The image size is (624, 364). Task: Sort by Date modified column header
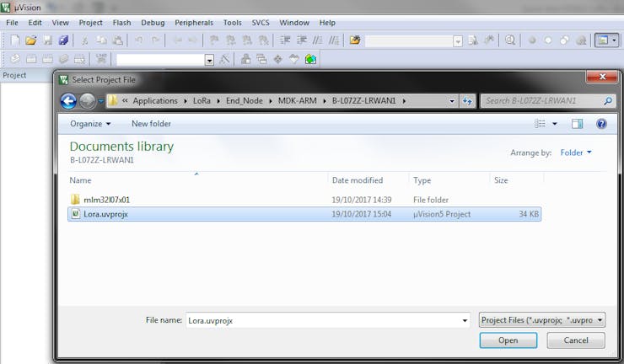click(358, 180)
